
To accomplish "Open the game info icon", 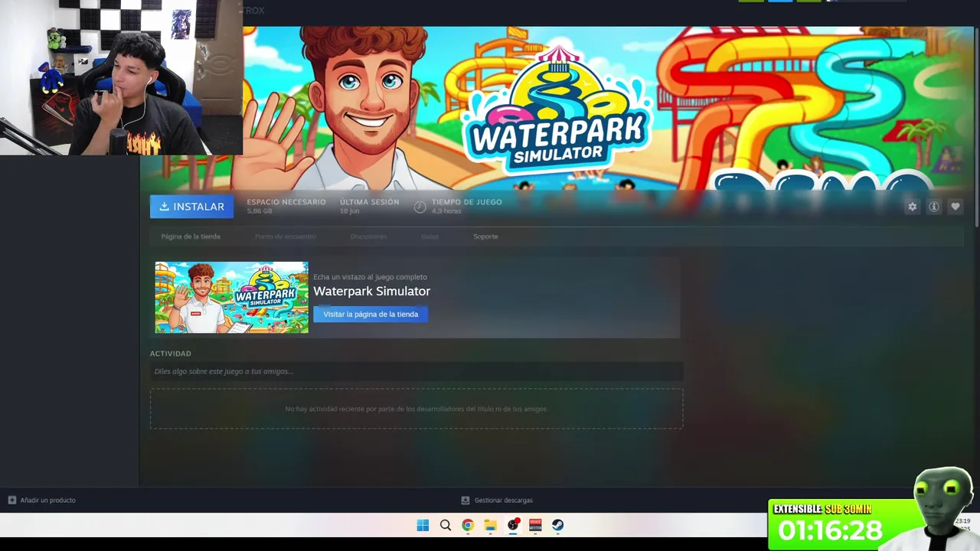I will 933,207.
